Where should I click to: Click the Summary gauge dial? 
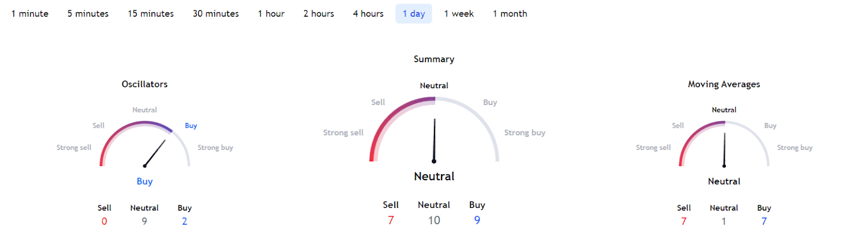click(434, 130)
